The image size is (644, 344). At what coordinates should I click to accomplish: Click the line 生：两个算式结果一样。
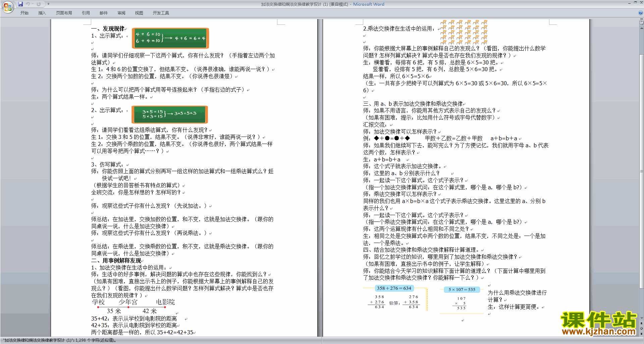point(120,97)
